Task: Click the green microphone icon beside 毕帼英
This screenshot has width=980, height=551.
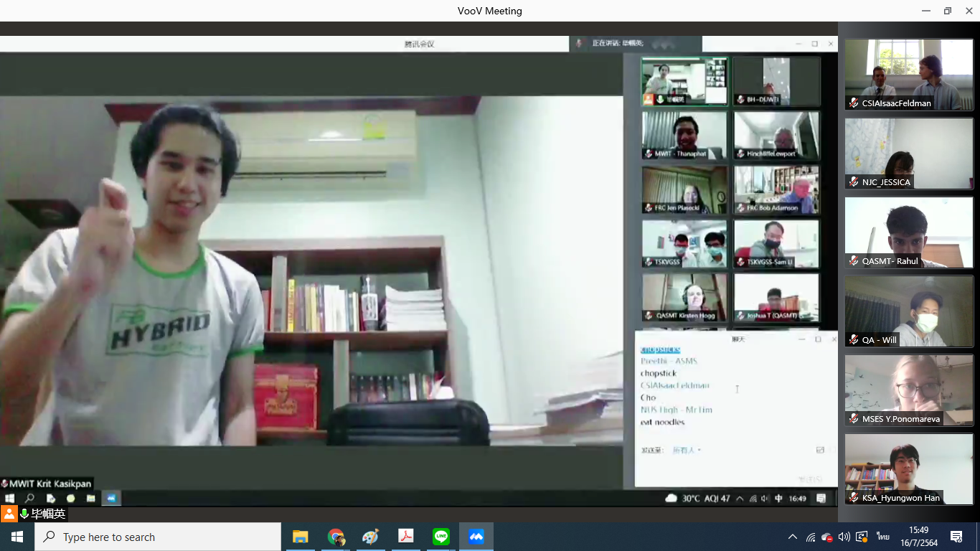Action: pos(24,514)
